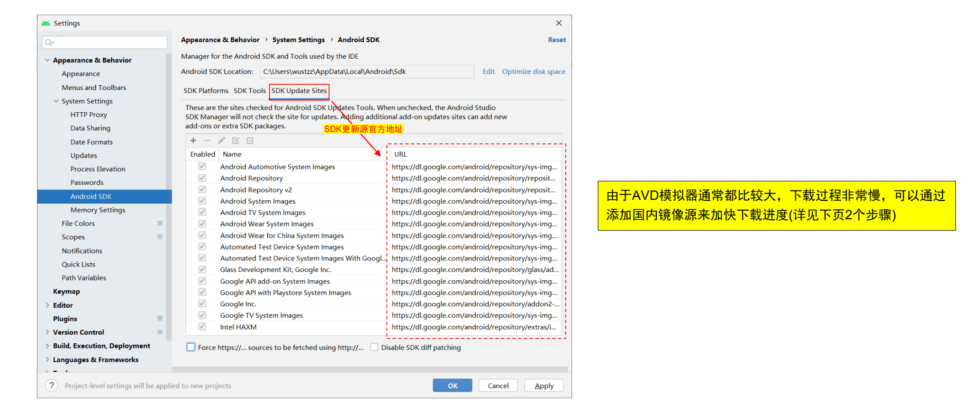980x411 pixels.
Task: Select Passwords in settings tree
Action: click(x=87, y=182)
